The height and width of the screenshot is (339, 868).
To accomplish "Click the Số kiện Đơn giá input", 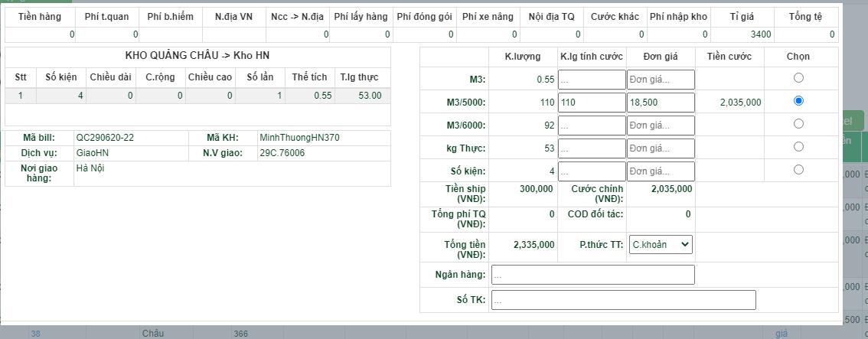I will coord(661,171).
